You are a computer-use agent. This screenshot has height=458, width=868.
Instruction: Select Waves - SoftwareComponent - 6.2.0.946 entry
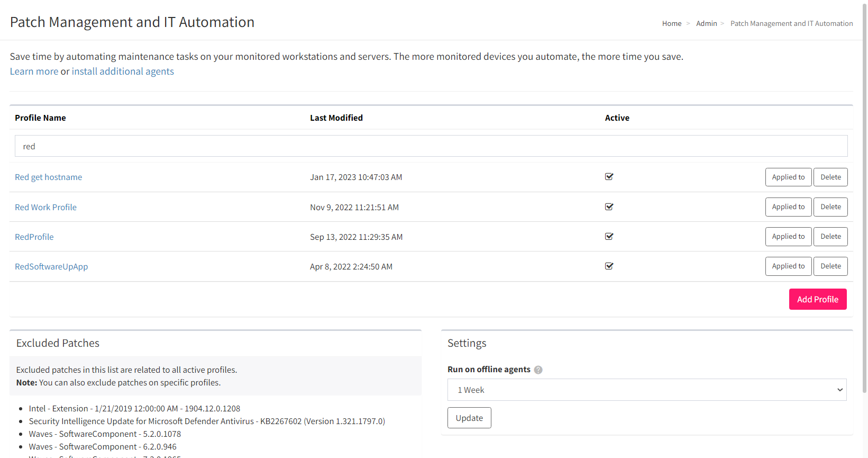tap(103, 446)
